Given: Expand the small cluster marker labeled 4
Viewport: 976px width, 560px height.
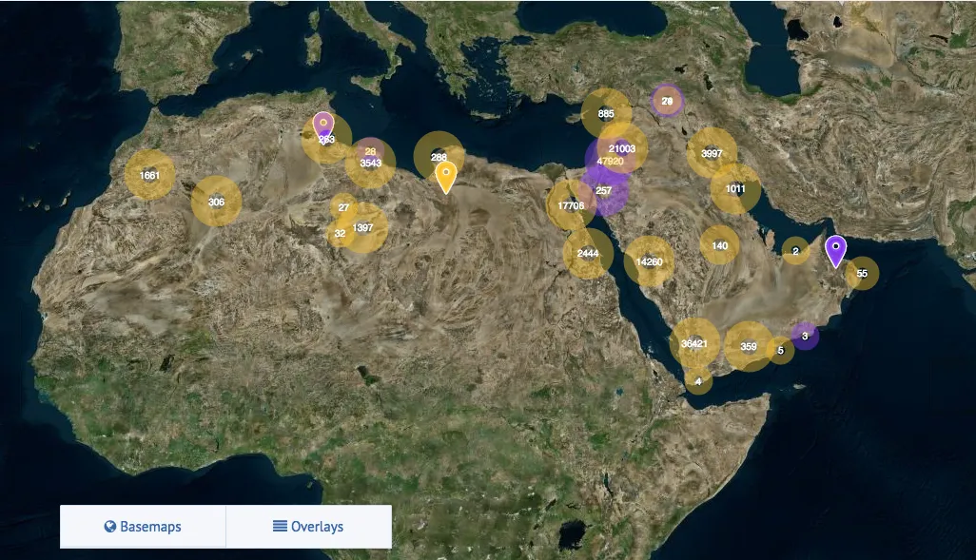Looking at the screenshot, I should 698,381.
